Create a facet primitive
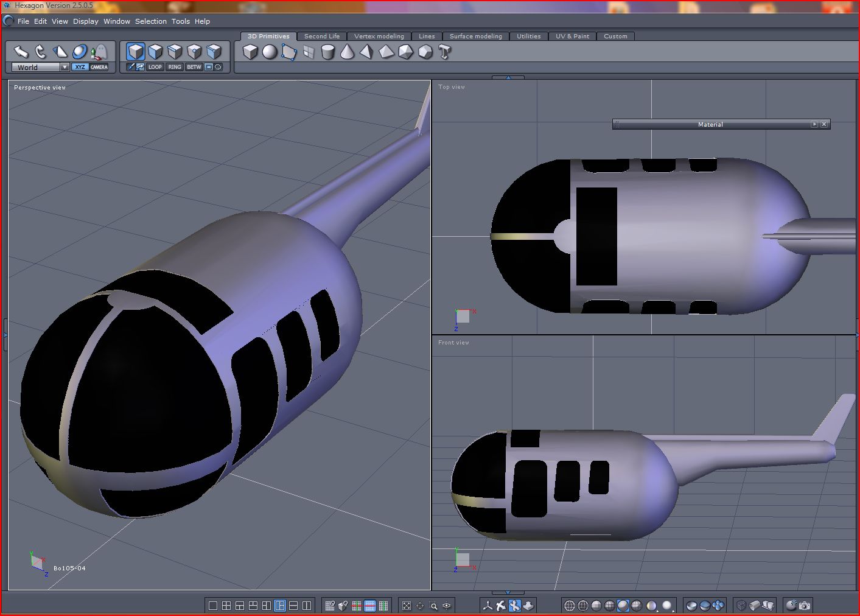 point(289,52)
